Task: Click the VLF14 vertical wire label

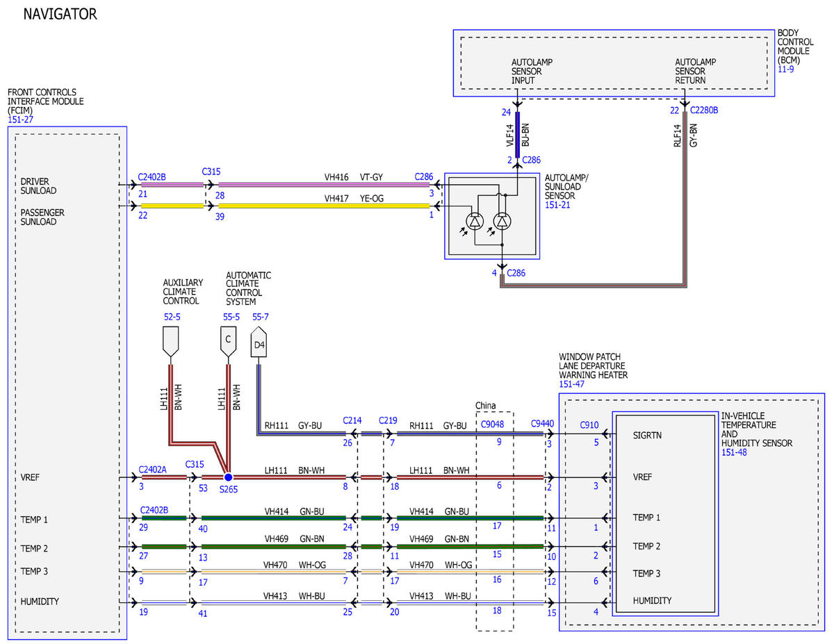Action: (x=510, y=134)
